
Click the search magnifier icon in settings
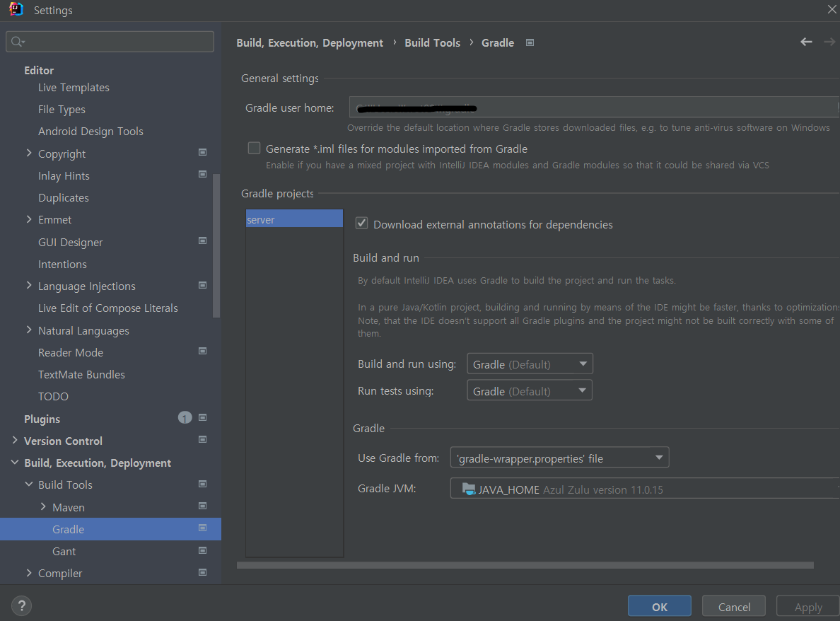pyautogui.click(x=17, y=42)
